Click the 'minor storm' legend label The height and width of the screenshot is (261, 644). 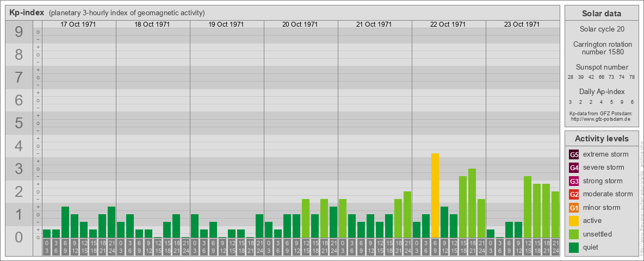[602, 208]
